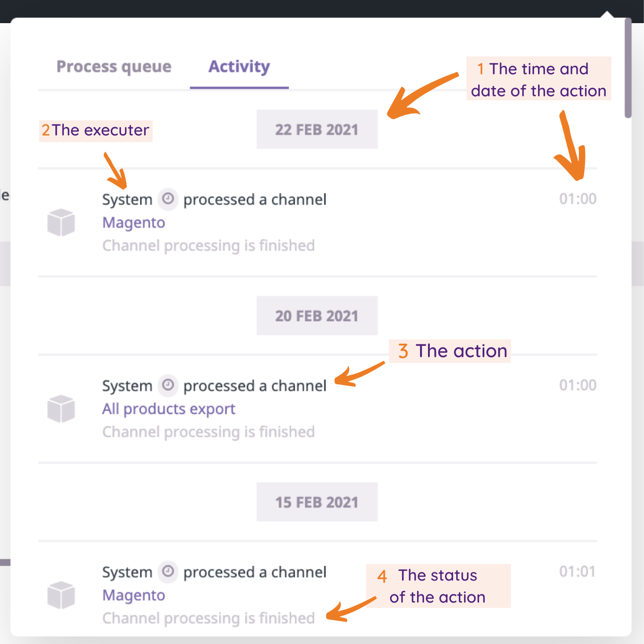
Task: Click the cube icon beside the 22 Feb Magento entry
Action: 61,223
